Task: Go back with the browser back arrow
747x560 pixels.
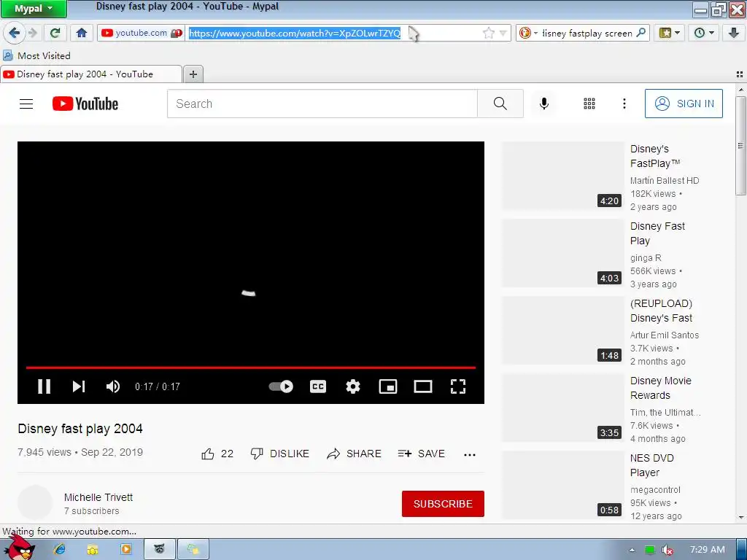Action: [15, 33]
